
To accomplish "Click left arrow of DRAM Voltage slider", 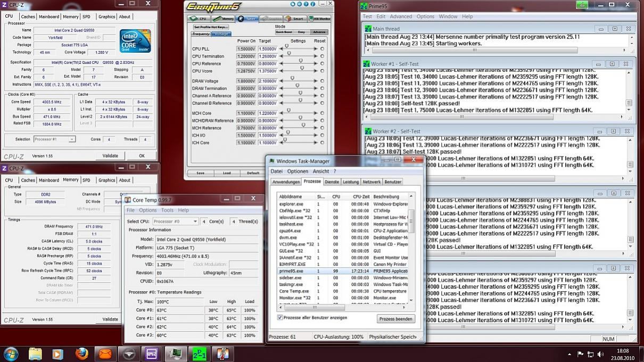I will 280,81.
